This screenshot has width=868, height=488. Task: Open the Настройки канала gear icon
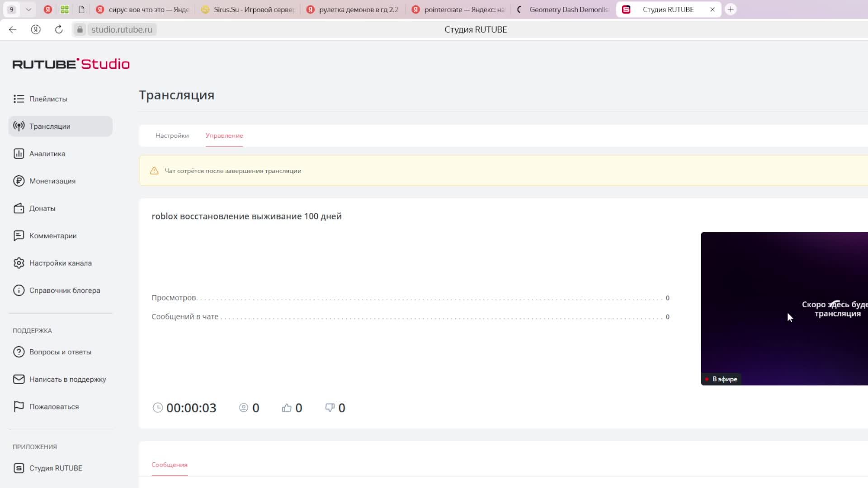pyautogui.click(x=19, y=263)
